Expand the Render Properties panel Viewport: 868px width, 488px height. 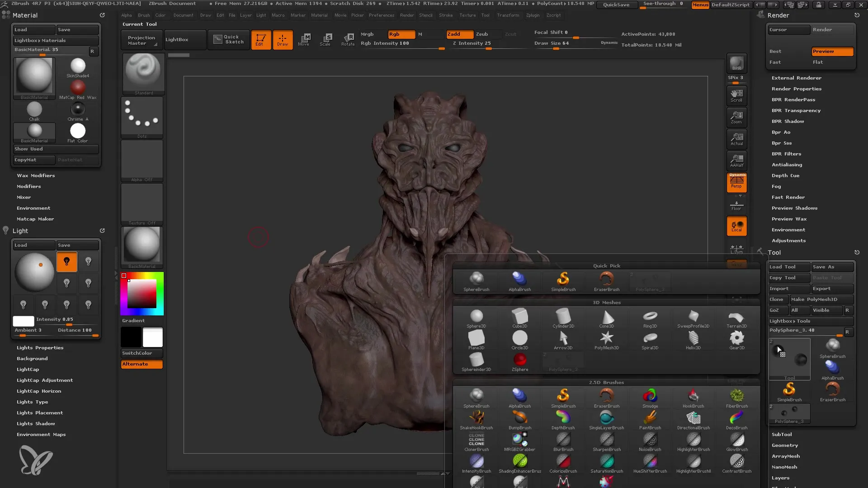[x=796, y=88]
